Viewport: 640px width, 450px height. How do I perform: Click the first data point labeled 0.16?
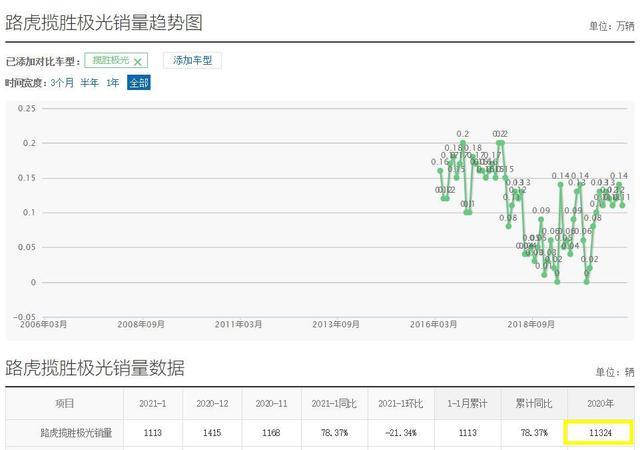[440, 171]
